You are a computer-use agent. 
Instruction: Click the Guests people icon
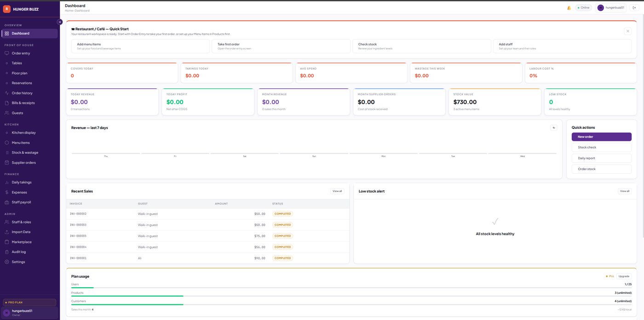point(7,113)
